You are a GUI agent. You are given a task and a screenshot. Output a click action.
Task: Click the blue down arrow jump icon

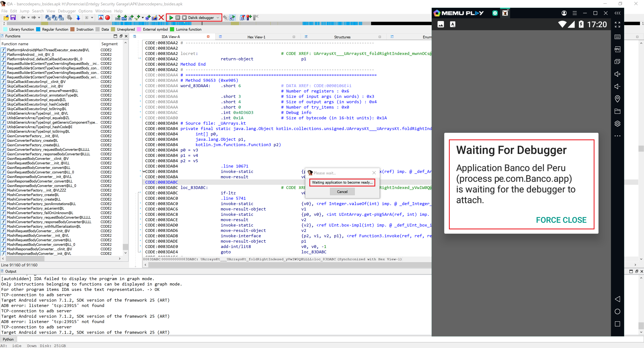click(78, 17)
